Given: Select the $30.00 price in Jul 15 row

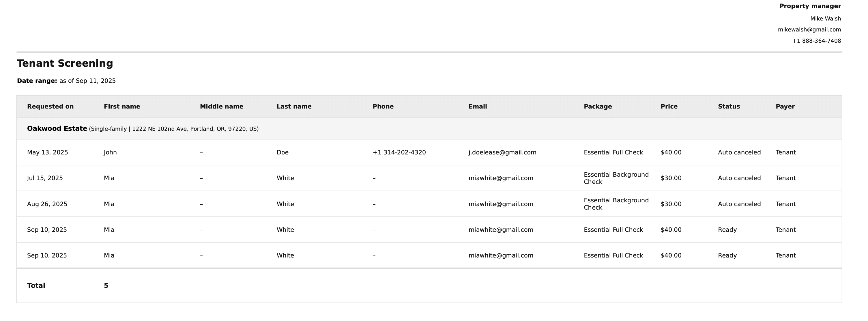Looking at the screenshot, I should [x=671, y=178].
